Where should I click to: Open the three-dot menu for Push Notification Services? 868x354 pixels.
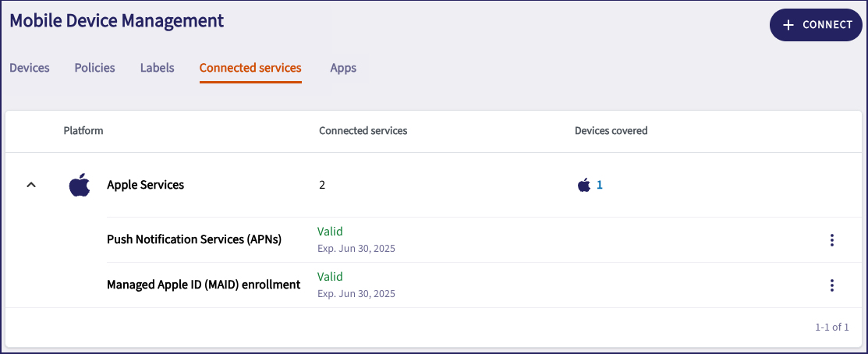coord(832,240)
